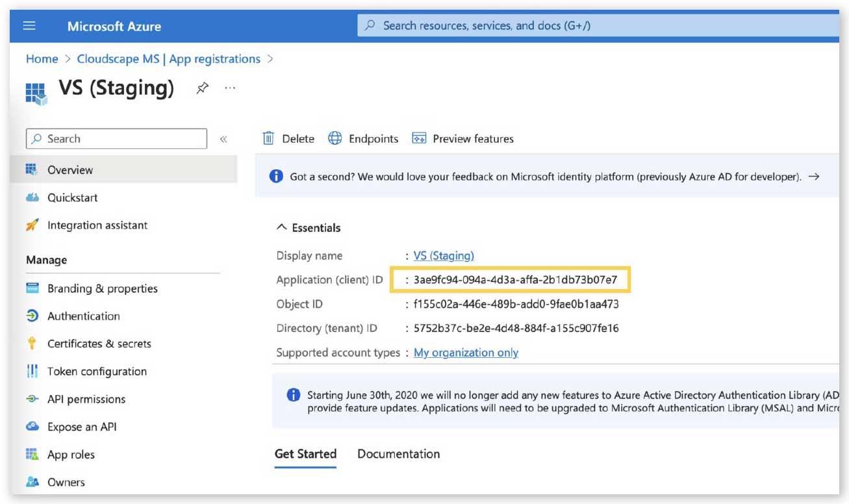Click the Overview sidebar icon
Viewport: 849px width, 504px height.
tap(32, 170)
